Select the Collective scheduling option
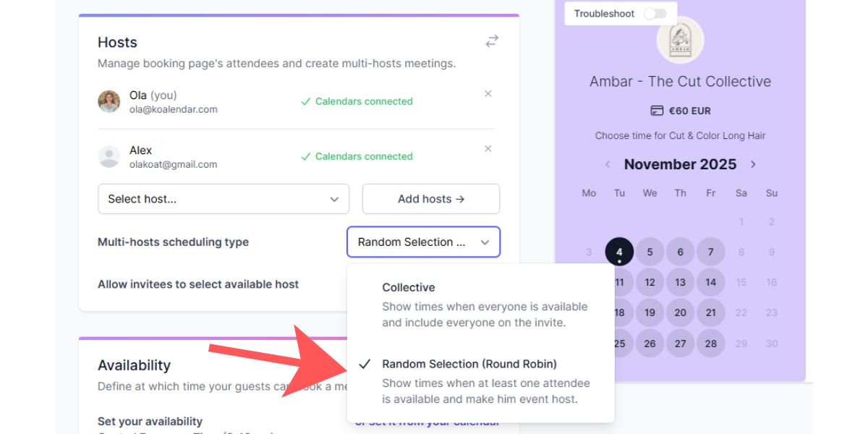The image size is (868, 434). (409, 287)
